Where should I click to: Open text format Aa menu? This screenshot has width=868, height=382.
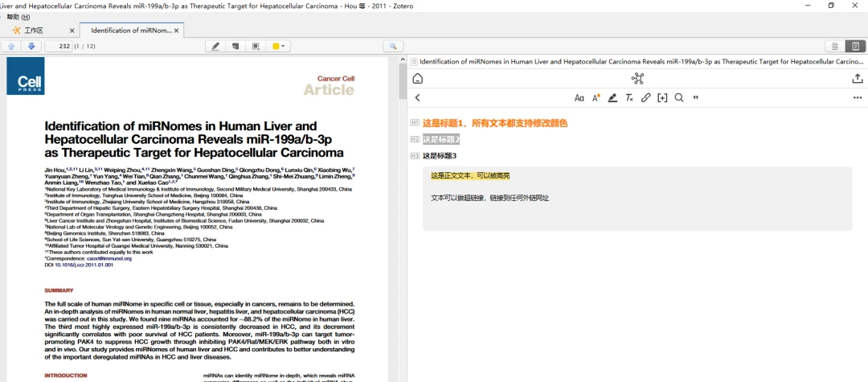pyautogui.click(x=579, y=98)
